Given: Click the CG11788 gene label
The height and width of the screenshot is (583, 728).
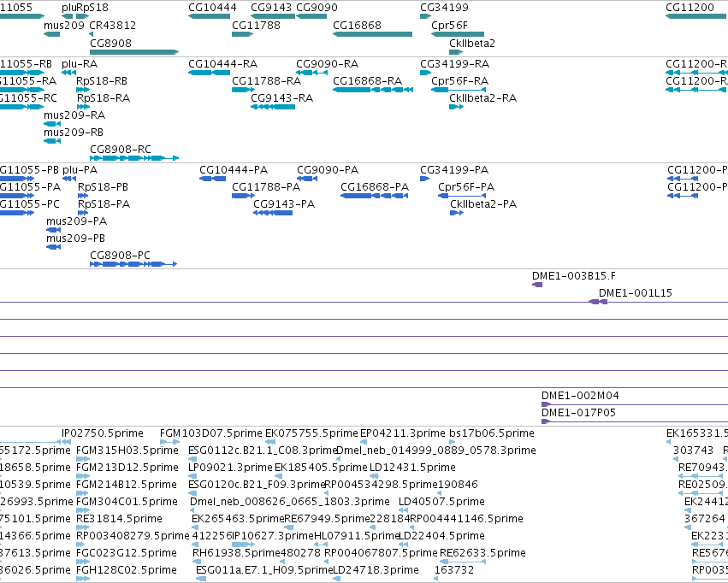Looking at the screenshot, I should click(x=256, y=26).
